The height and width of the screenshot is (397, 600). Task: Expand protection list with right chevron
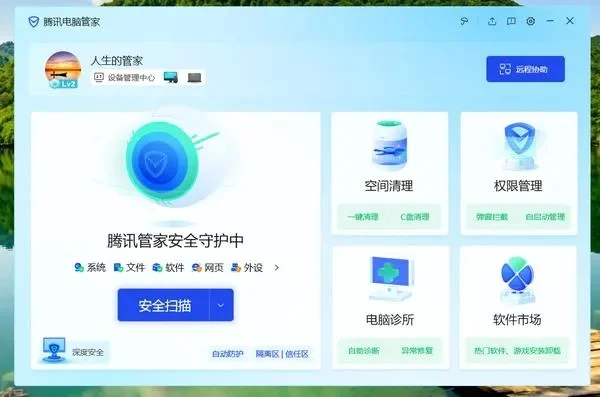click(277, 268)
